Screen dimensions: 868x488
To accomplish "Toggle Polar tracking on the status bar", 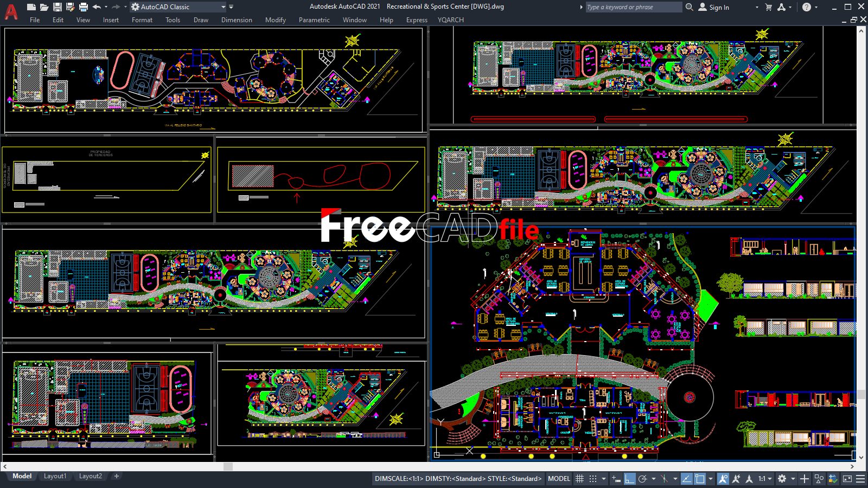I will coord(643,479).
